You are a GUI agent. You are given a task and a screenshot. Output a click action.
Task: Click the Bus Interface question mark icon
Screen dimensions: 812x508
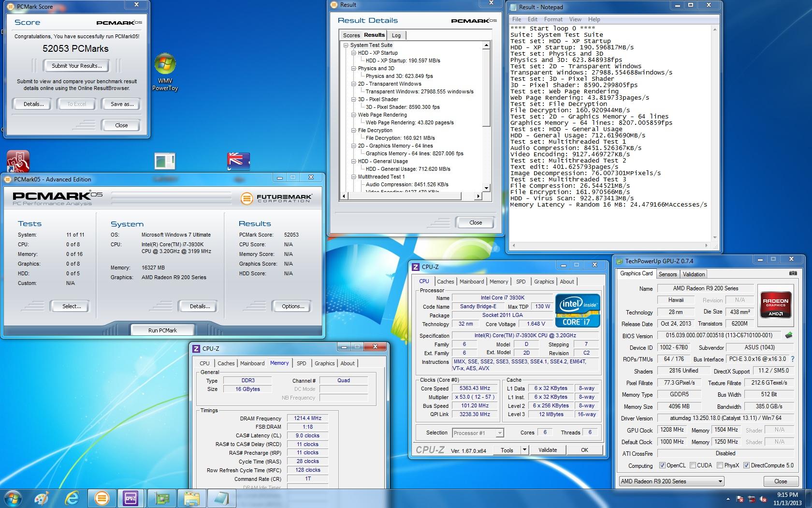(792, 359)
